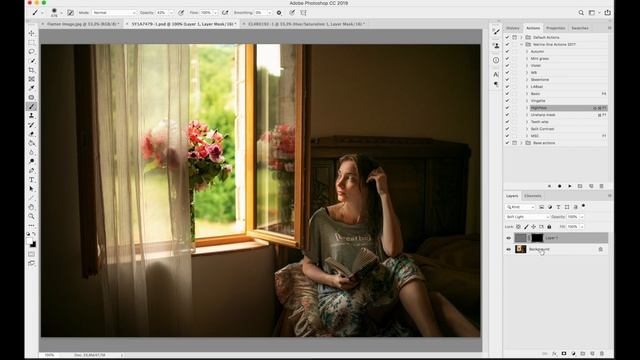Open brush Mode Normal dropdown
Screen dimensions: 640x360
tap(114, 13)
